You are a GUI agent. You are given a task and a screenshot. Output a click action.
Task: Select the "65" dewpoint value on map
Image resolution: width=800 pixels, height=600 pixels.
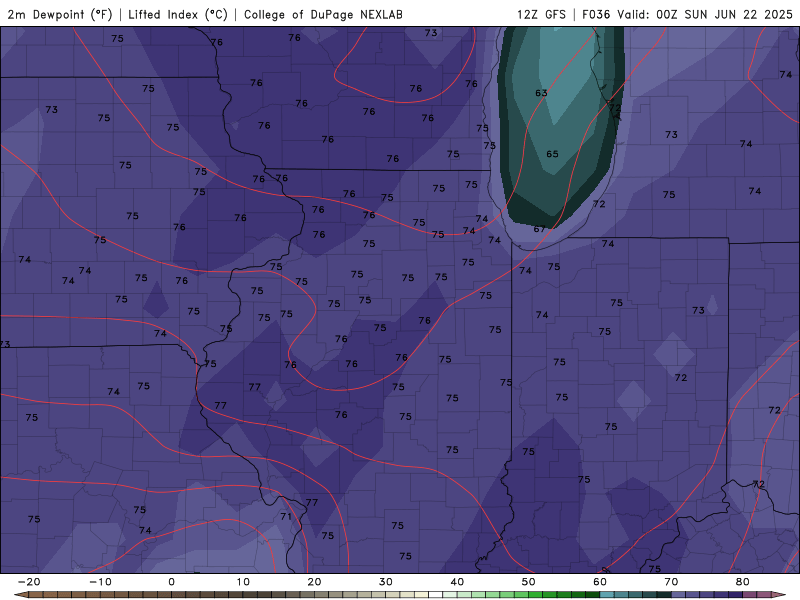click(x=552, y=154)
